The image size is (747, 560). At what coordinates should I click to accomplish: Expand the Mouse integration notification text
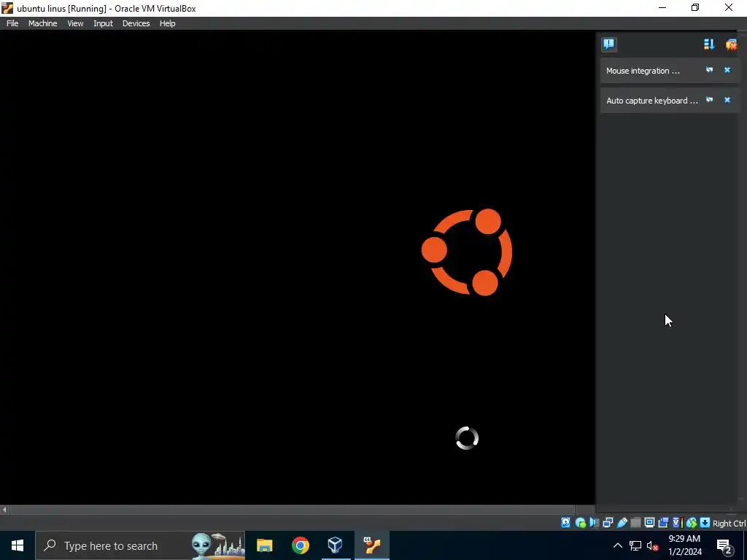[643, 71]
